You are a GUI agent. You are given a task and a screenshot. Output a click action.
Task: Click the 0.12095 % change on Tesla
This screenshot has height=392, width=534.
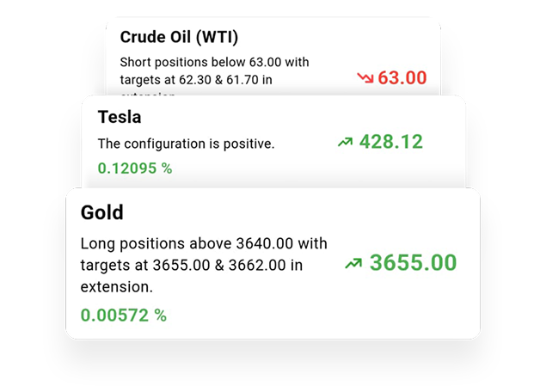[134, 168]
